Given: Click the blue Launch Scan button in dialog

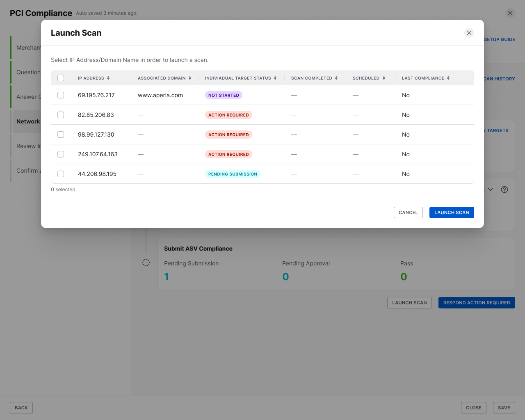Looking at the screenshot, I should tap(452, 212).
